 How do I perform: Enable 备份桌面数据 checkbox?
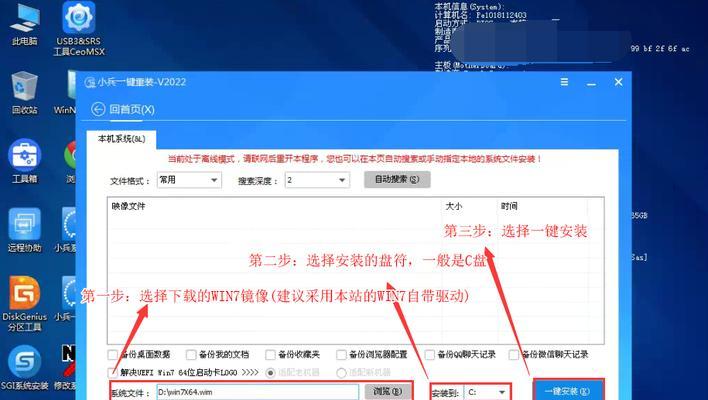113,354
